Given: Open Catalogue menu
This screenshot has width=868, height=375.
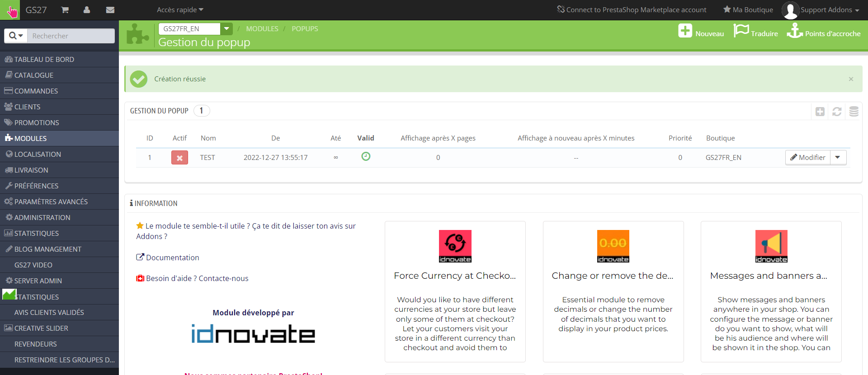Looking at the screenshot, I should pyautogui.click(x=59, y=75).
